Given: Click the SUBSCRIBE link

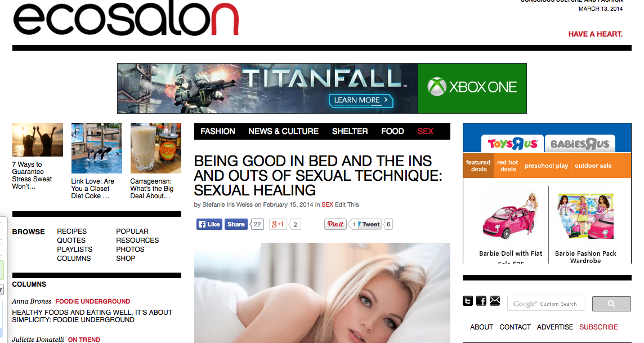Looking at the screenshot, I should click(x=598, y=327).
